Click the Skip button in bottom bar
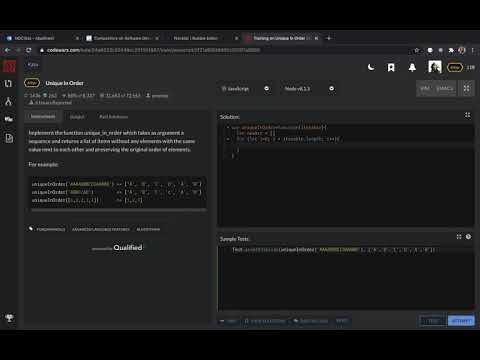 click(x=228, y=321)
